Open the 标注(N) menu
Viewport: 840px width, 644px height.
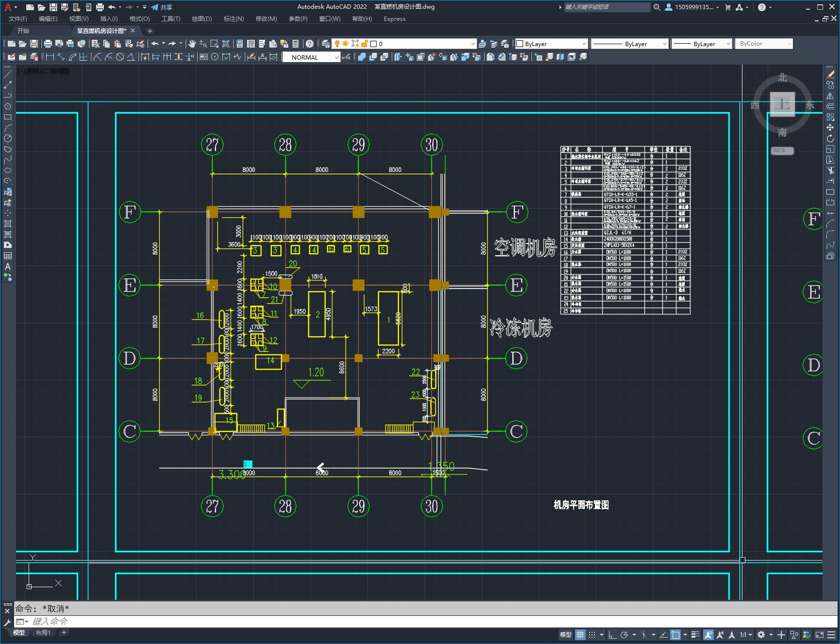pyautogui.click(x=233, y=18)
